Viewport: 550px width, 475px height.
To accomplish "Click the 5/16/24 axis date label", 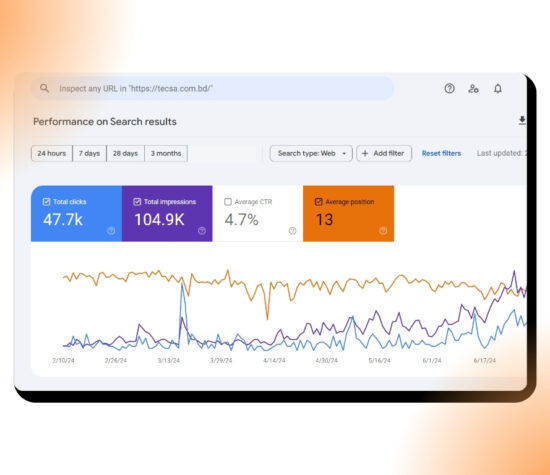I will pos(380,360).
